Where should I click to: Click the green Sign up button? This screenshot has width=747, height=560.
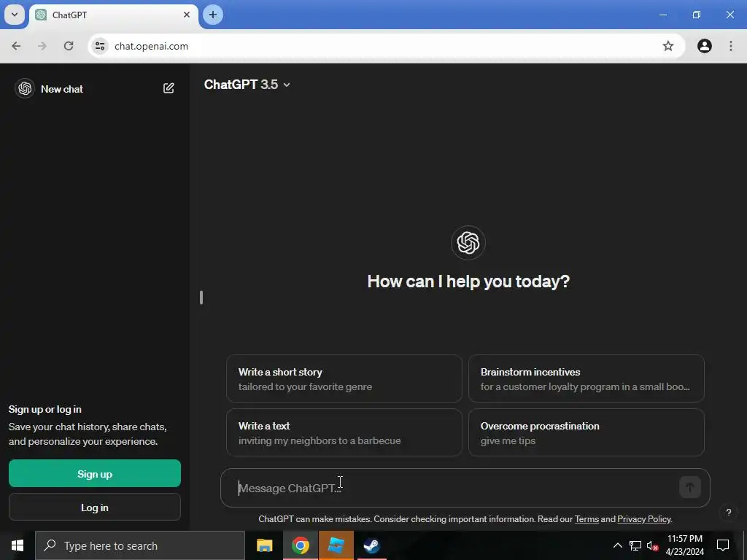click(95, 473)
